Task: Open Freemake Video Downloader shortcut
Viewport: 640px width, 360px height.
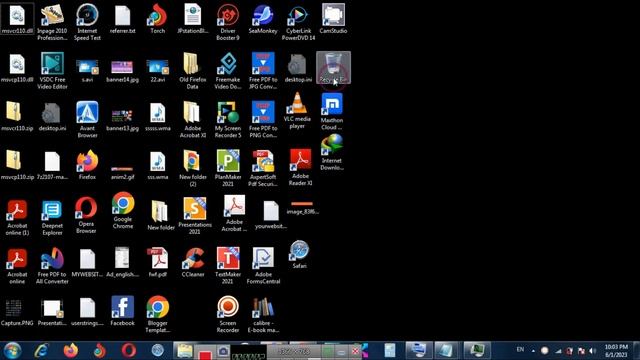Action: tap(228, 71)
